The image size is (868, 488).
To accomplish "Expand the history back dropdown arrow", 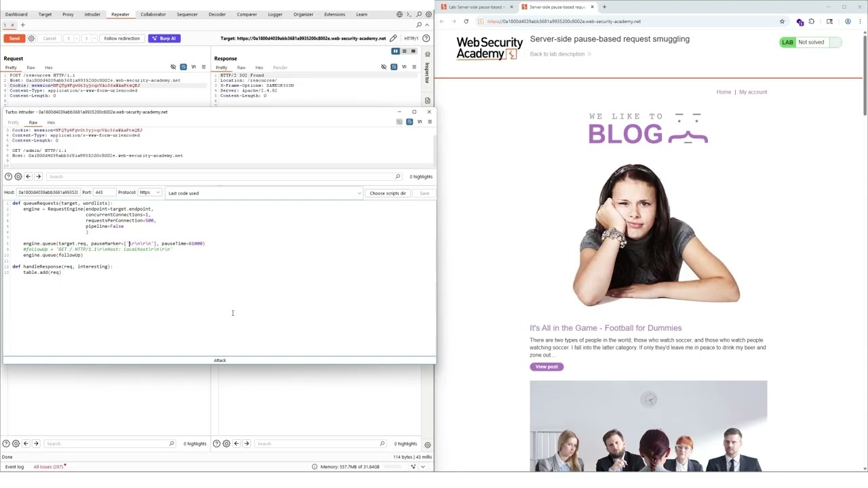I will tap(76, 39).
